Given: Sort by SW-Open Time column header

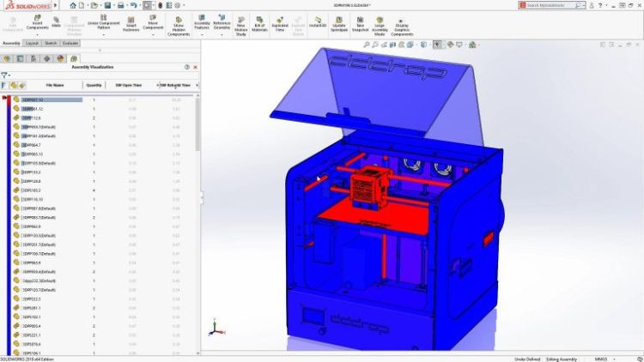Looking at the screenshot, I should tap(129, 86).
